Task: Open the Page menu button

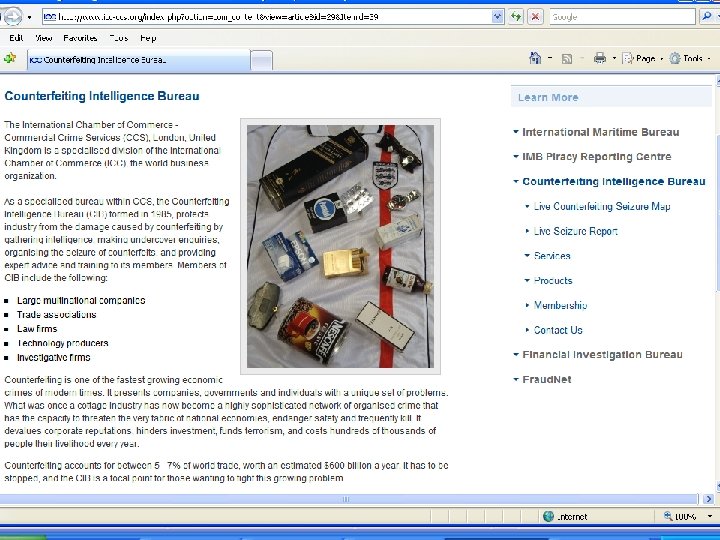Action: coord(642,59)
